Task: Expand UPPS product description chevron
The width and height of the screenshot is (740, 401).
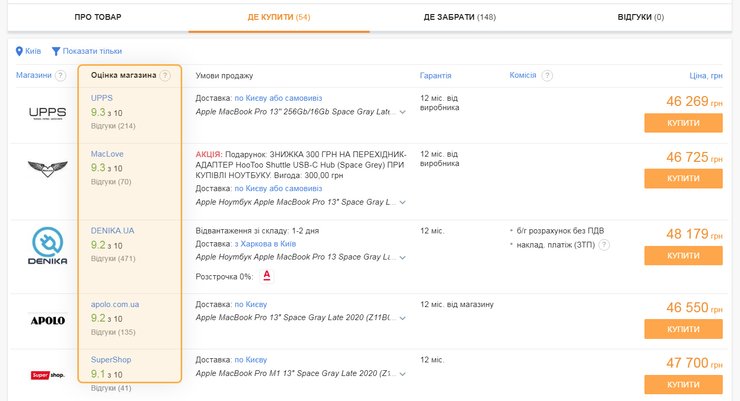Action: [x=402, y=112]
